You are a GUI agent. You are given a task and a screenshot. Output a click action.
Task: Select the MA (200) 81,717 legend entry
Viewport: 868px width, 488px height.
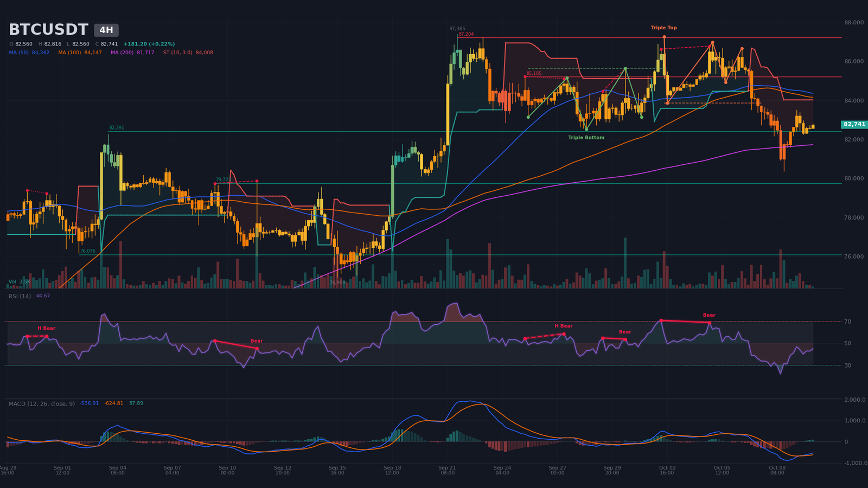(132, 53)
